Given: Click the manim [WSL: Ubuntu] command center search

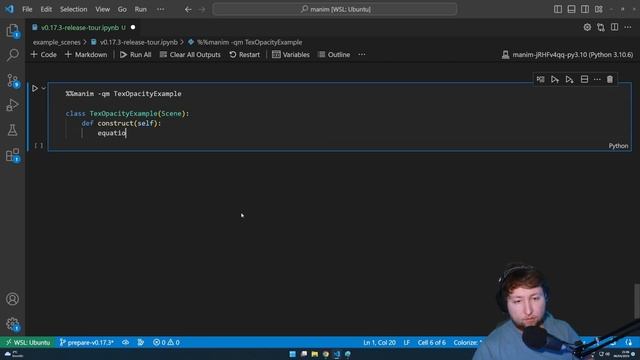Looking at the screenshot, I should (x=335, y=9).
